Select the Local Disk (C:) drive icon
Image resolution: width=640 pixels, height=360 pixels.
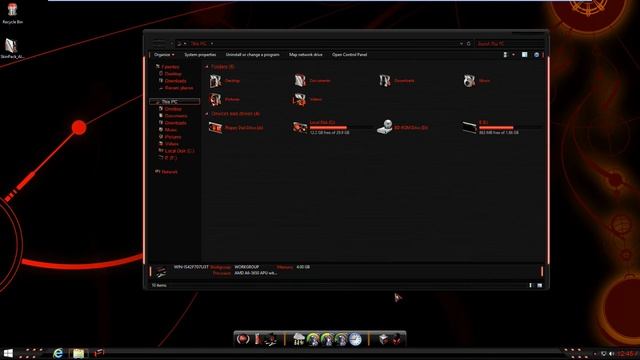300,128
